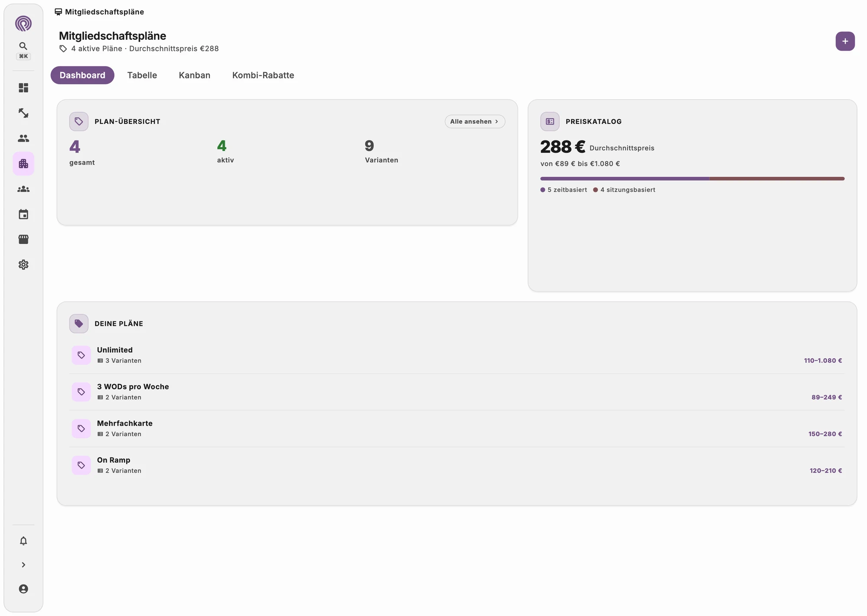Screen dimensions: 867x616
Task: Open search via the magnifier icon
Action: [23, 46]
